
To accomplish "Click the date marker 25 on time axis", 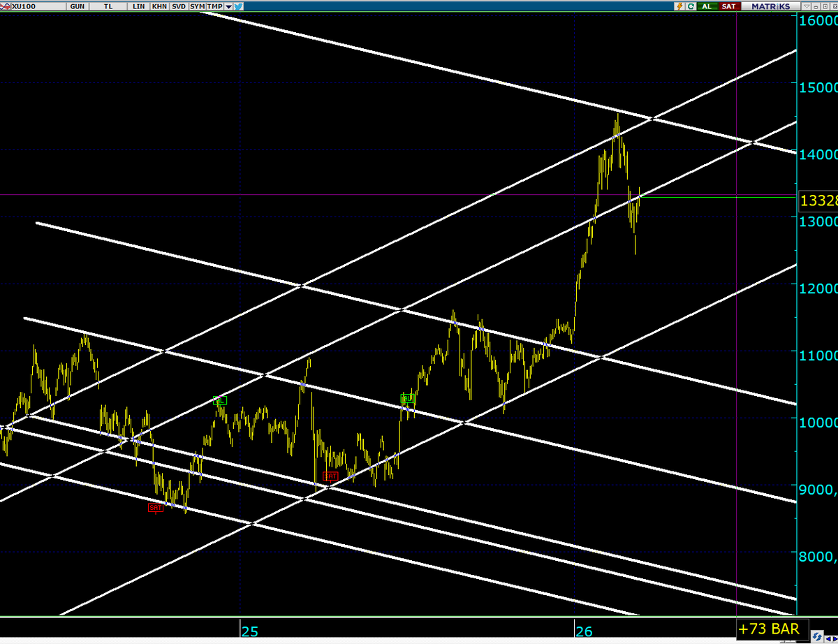I will [250, 631].
